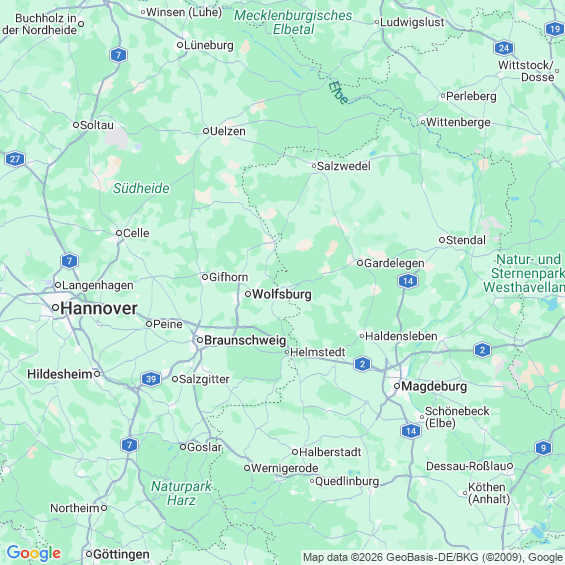Select the Wolfsburg city marker
The width and height of the screenshot is (565, 565).
tap(248, 294)
